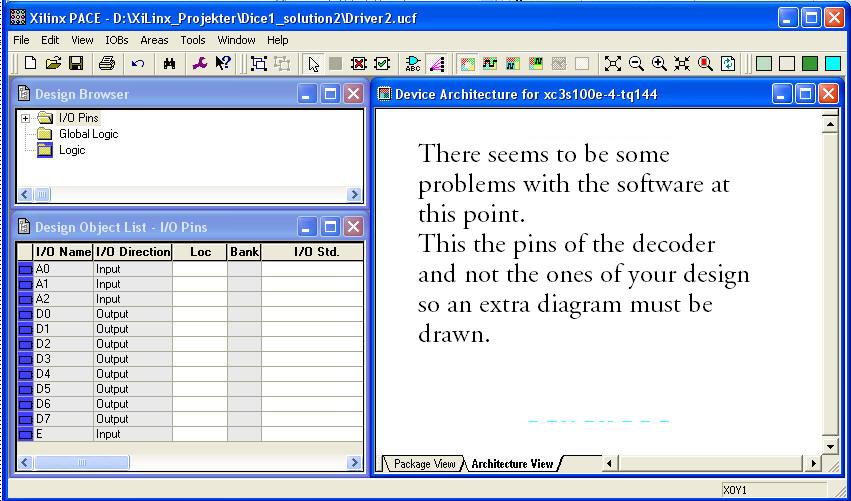
Task: Click the I/O Std. cell for D0
Action: tap(312, 314)
